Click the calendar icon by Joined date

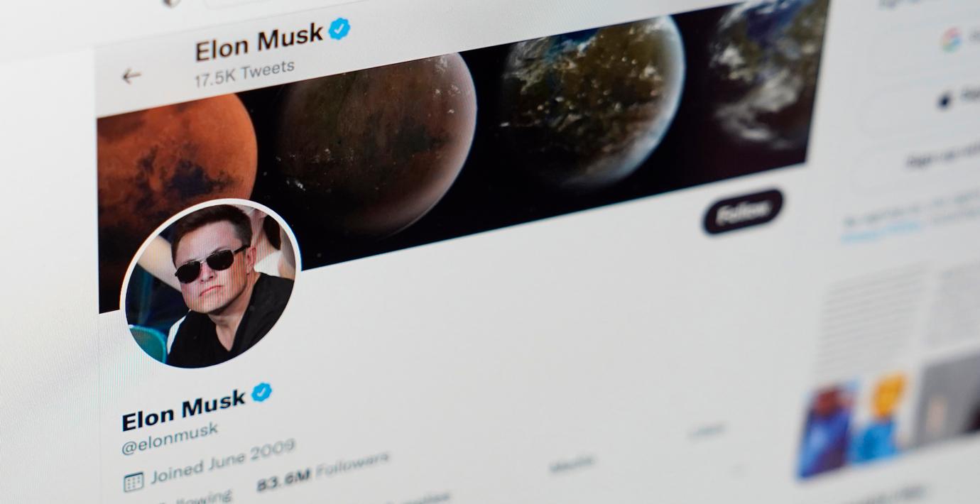[134, 482]
